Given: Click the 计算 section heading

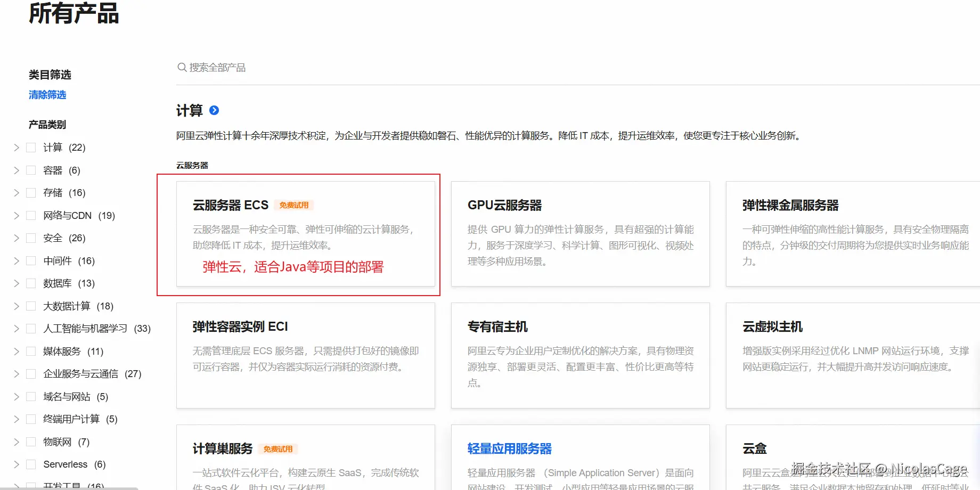Looking at the screenshot, I should tap(190, 111).
